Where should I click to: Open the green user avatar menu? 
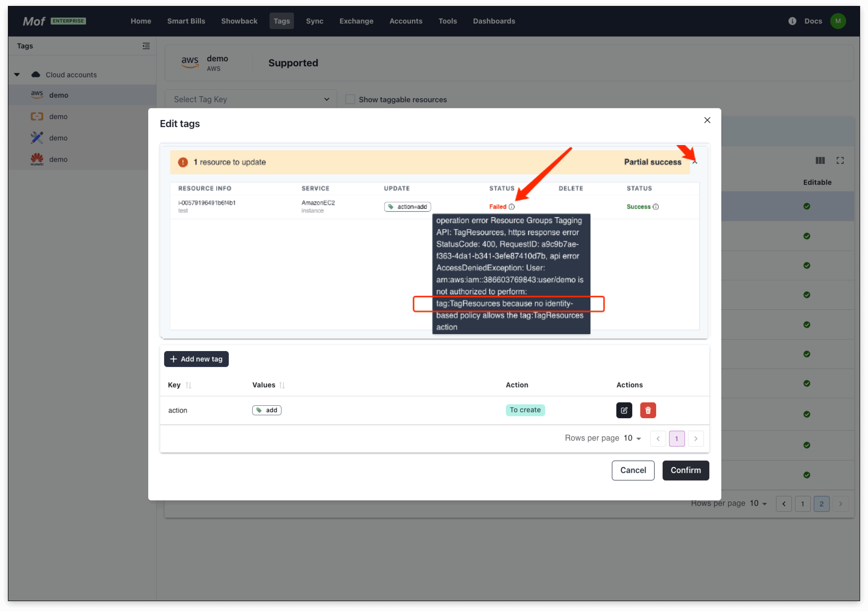[x=838, y=21]
